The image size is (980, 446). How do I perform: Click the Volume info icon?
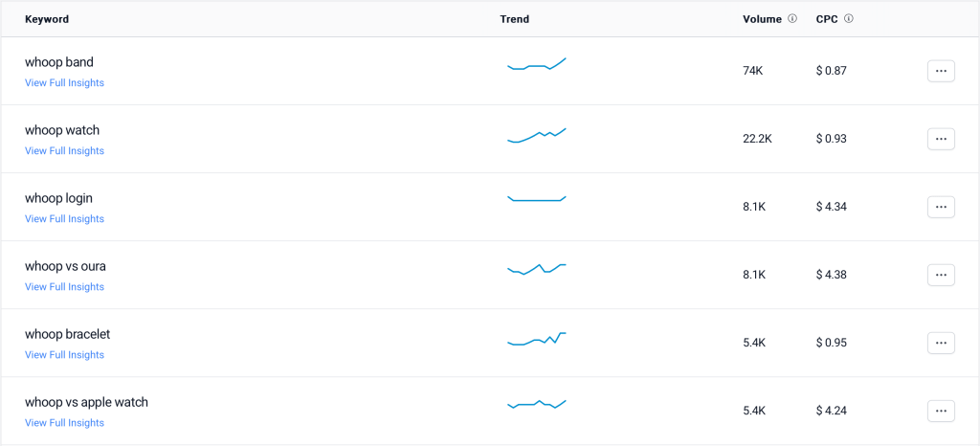(792, 19)
